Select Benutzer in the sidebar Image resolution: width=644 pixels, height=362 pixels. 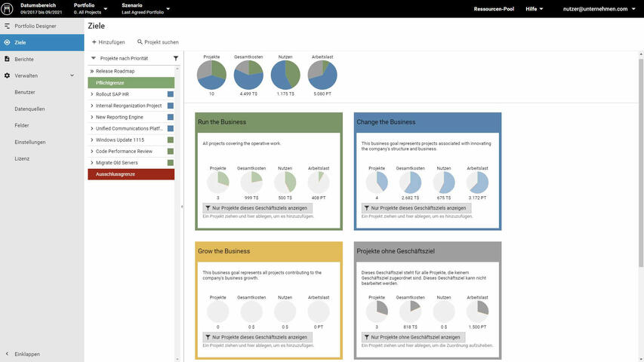(x=25, y=92)
